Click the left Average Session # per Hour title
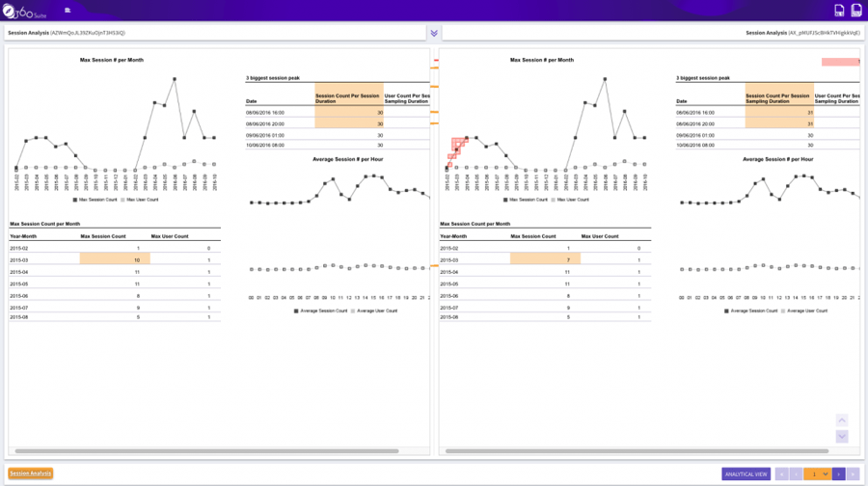Image resolution: width=868 pixels, height=486 pixels. 347,159
